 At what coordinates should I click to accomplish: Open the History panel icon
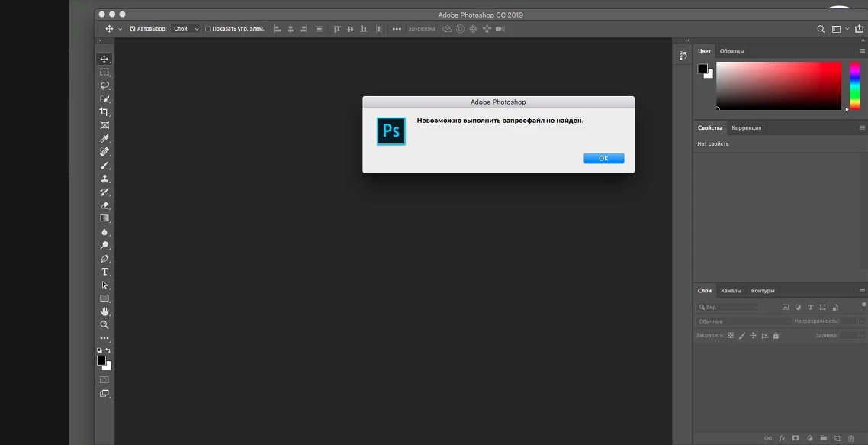pyautogui.click(x=683, y=56)
